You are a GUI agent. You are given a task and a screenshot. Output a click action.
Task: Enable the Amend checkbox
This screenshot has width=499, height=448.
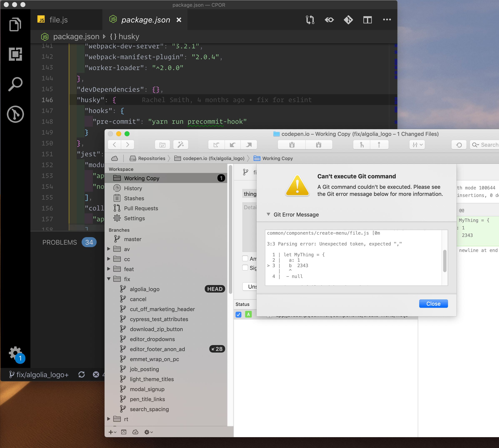(x=245, y=258)
